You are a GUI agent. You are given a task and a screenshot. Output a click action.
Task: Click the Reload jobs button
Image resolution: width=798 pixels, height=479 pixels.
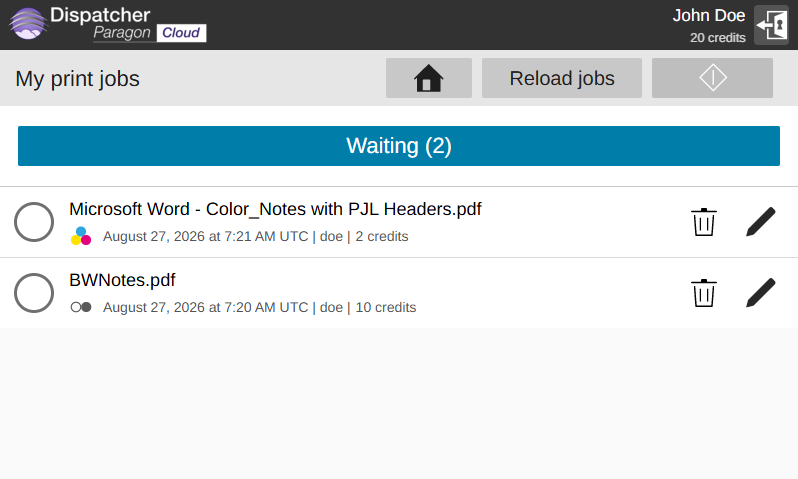(x=562, y=78)
